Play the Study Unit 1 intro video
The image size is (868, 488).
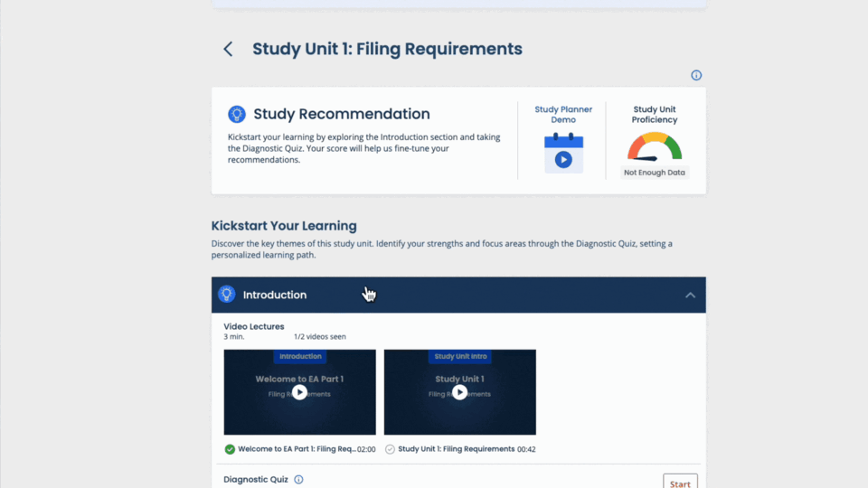459,392
